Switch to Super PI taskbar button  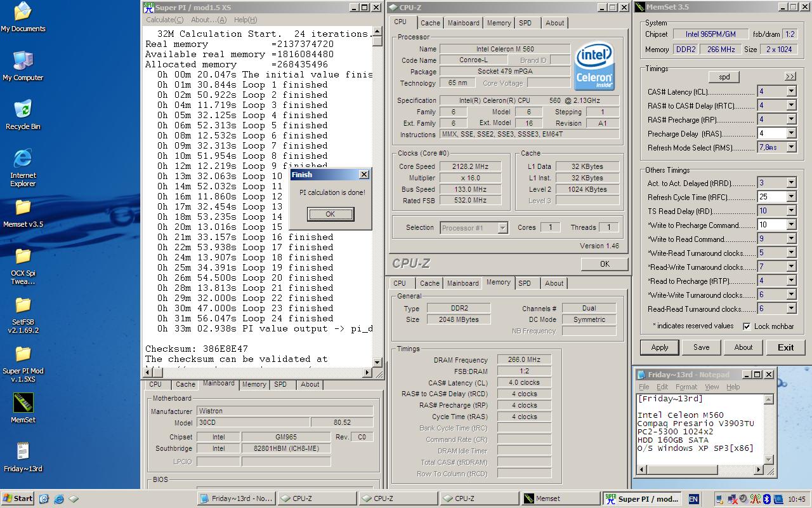[641, 498]
